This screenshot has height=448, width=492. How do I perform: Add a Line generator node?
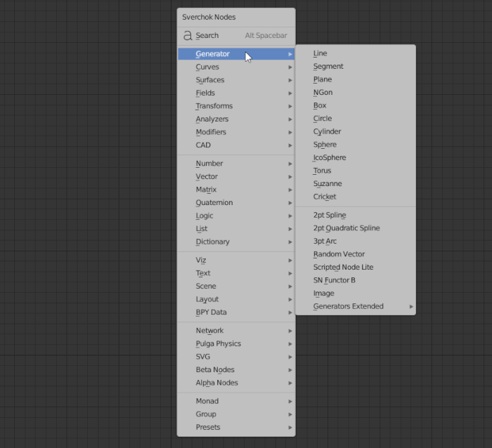[356, 53]
